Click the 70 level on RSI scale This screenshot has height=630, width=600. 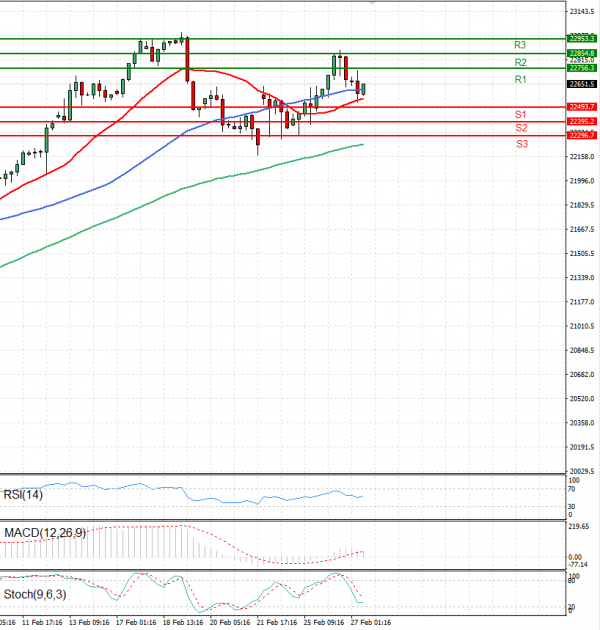point(571,489)
